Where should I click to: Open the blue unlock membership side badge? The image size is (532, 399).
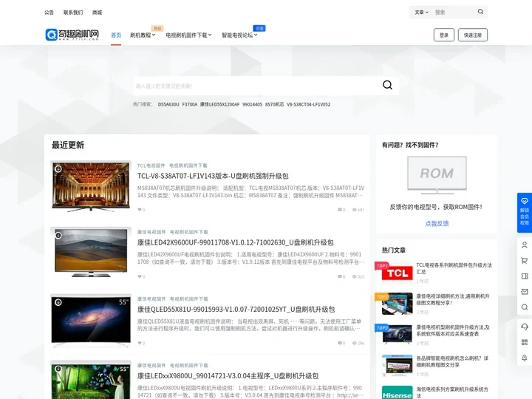tap(524, 212)
